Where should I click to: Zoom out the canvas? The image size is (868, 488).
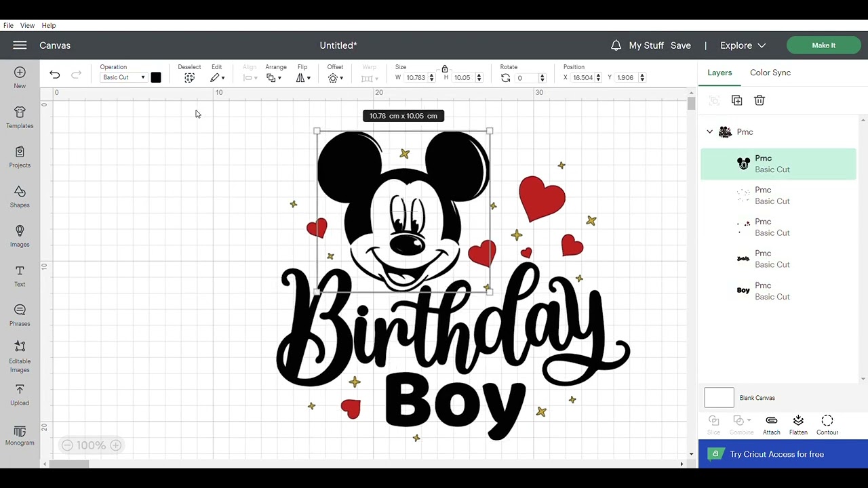[66, 445]
